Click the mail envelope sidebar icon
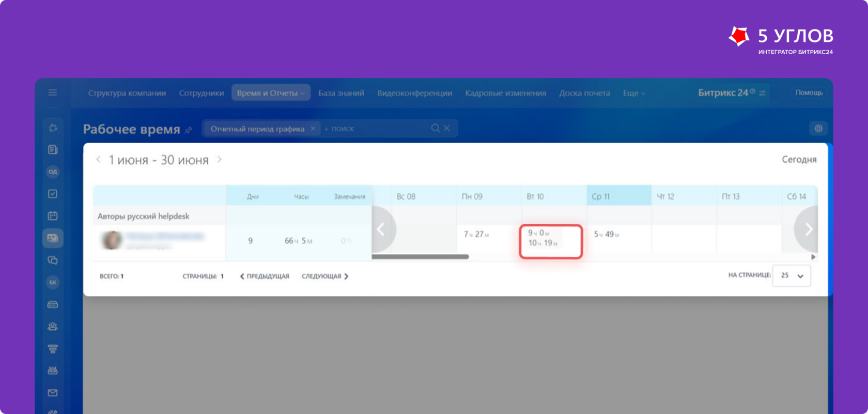 (53, 393)
